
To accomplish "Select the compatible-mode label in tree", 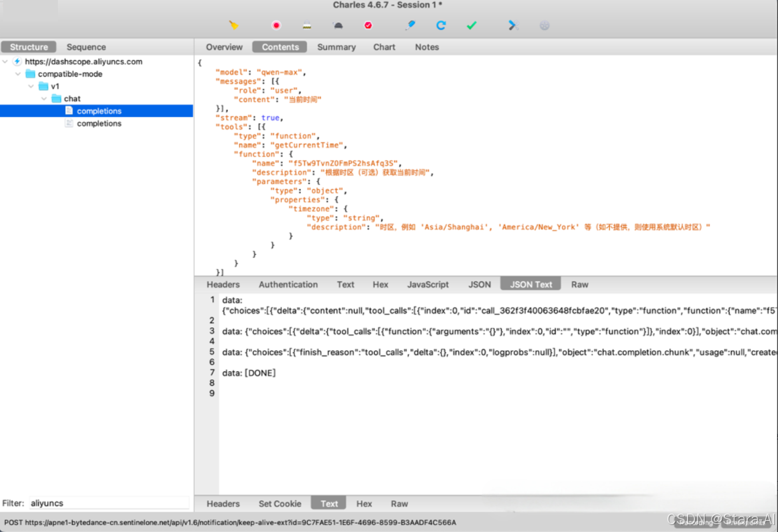I will click(70, 74).
